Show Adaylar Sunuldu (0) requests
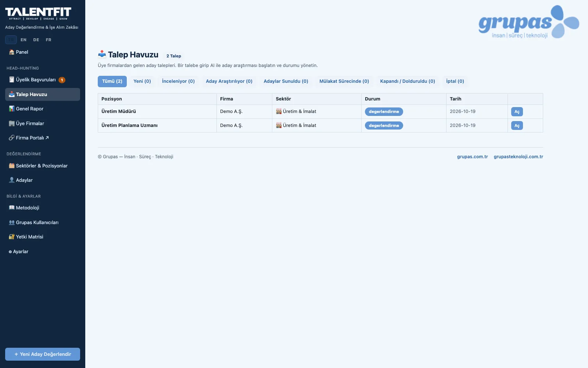Viewport: 588px width, 368px height. 286,81
